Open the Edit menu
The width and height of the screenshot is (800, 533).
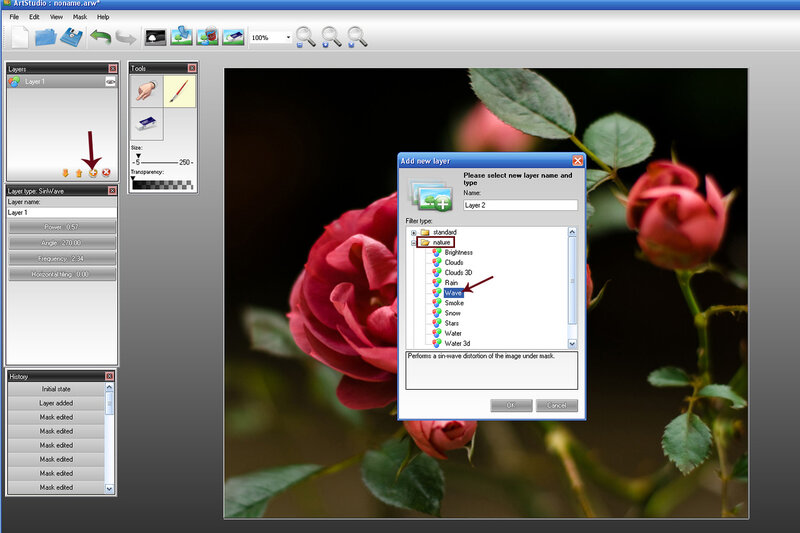34,17
